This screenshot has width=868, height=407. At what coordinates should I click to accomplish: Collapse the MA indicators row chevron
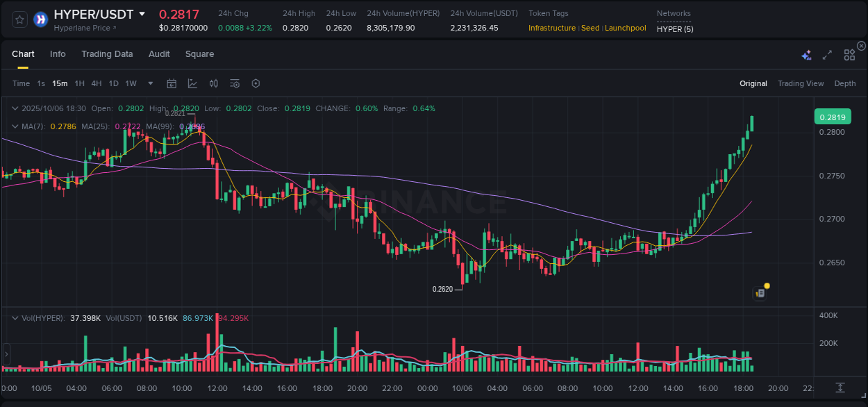point(15,126)
